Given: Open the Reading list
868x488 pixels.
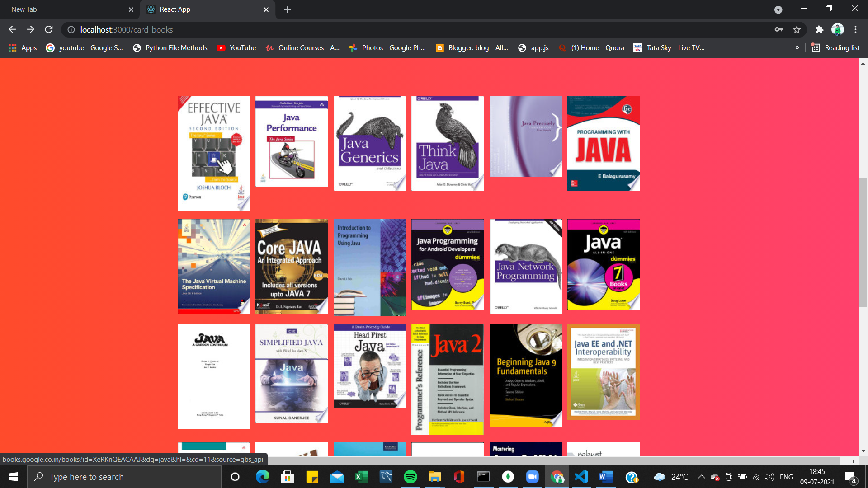Looking at the screenshot, I should click(x=835, y=47).
